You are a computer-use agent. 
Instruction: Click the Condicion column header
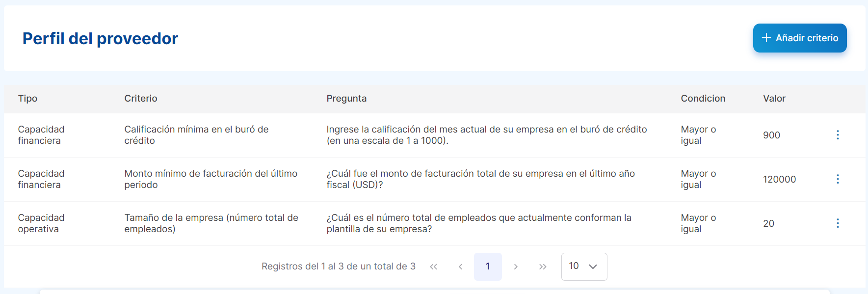point(703,99)
